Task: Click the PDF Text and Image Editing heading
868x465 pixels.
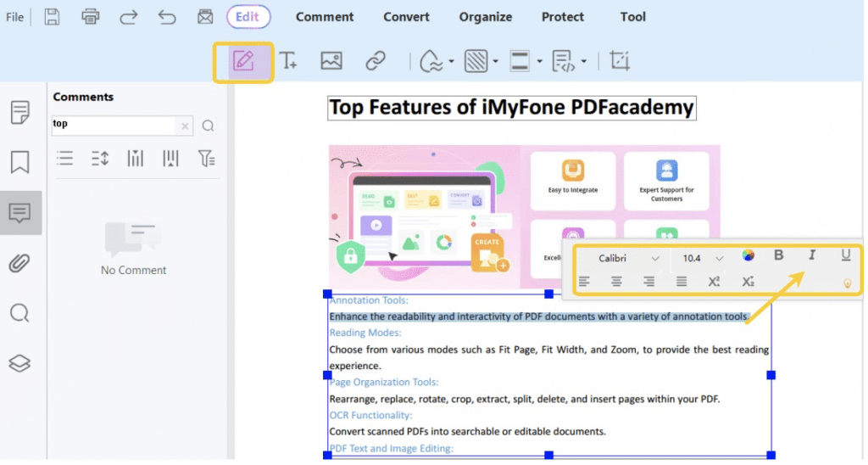Action: (x=391, y=450)
